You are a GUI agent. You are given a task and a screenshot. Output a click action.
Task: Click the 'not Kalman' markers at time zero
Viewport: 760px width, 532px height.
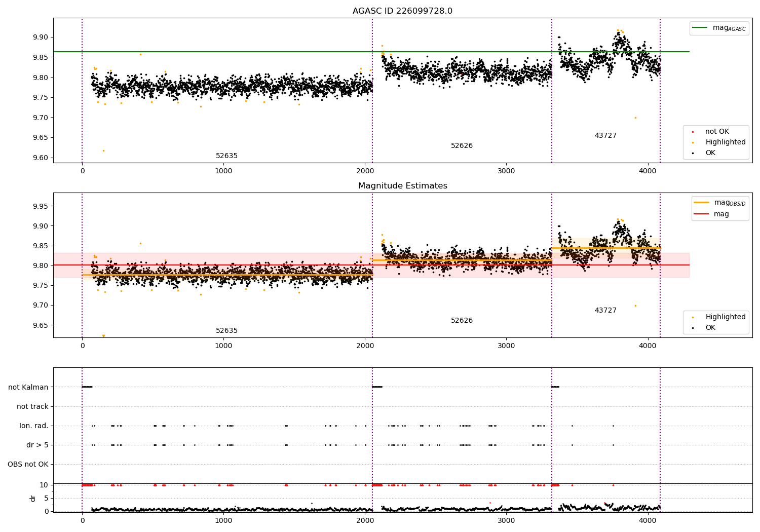(87, 387)
